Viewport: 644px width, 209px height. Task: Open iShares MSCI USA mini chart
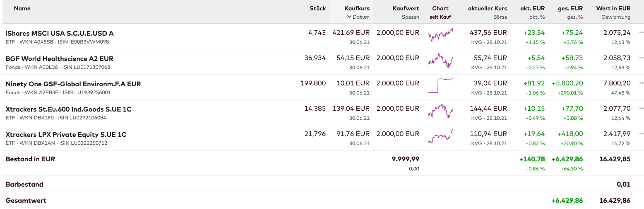440,35
